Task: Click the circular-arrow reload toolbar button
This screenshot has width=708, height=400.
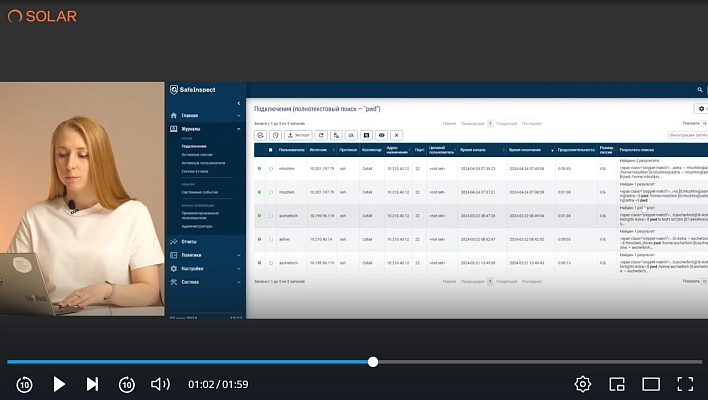Action: pos(321,135)
